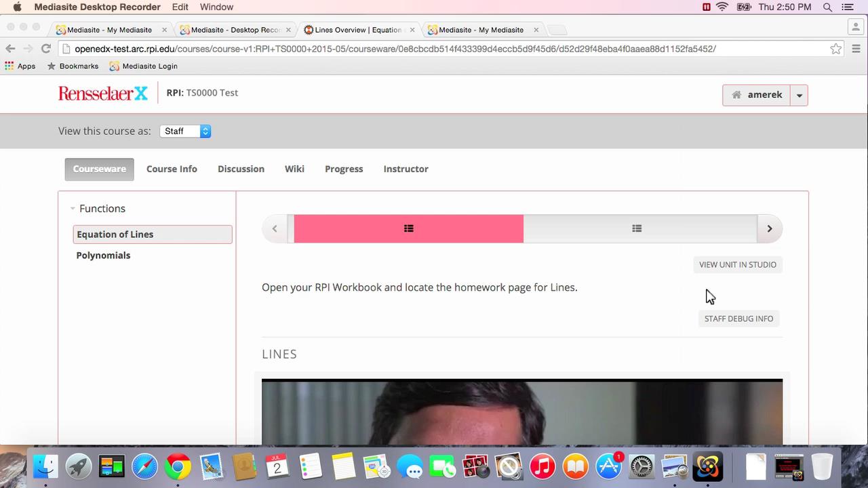The image size is (868, 488).
Task: Select Polynomials in the sidebar
Action: click(x=103, y=256)
